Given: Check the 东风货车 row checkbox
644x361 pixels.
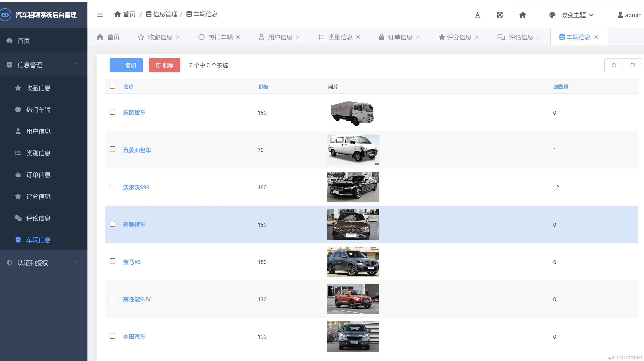Looking at the screenshot, I should tap(112, 112).
